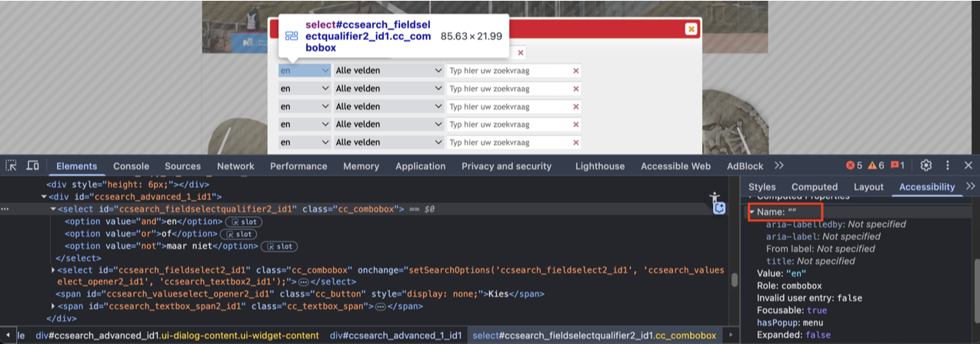Open the Lighthouse panel tab
This screenshot has height=344, width=980.
pyautogui.click(x=600, y=166)
